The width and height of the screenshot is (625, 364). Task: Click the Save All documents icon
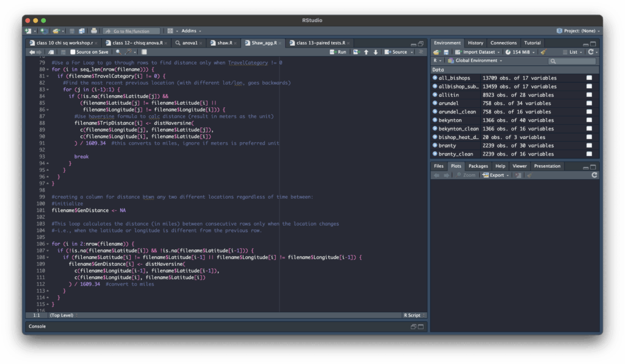(81, 30)
